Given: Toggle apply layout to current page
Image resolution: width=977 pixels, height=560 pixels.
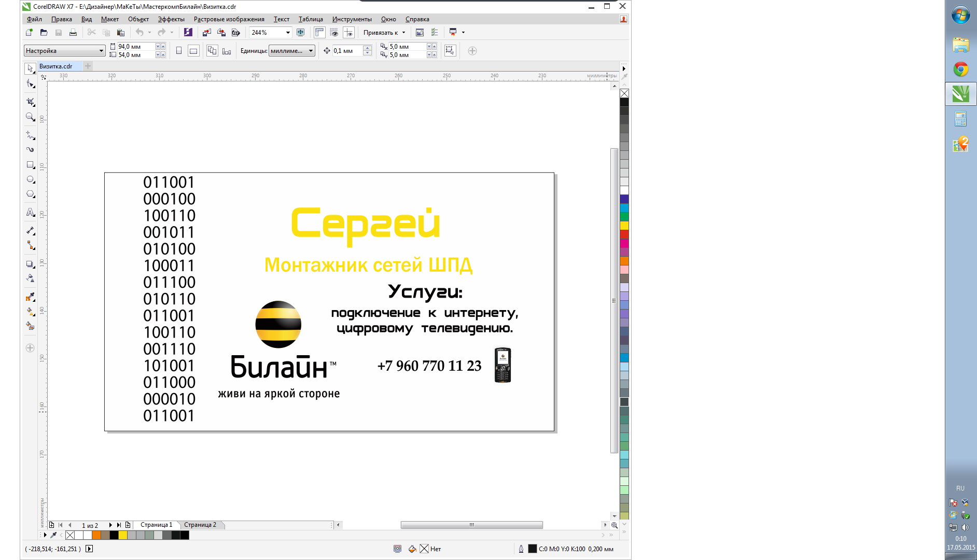Looking at the screenshot, I should [227, 51].
